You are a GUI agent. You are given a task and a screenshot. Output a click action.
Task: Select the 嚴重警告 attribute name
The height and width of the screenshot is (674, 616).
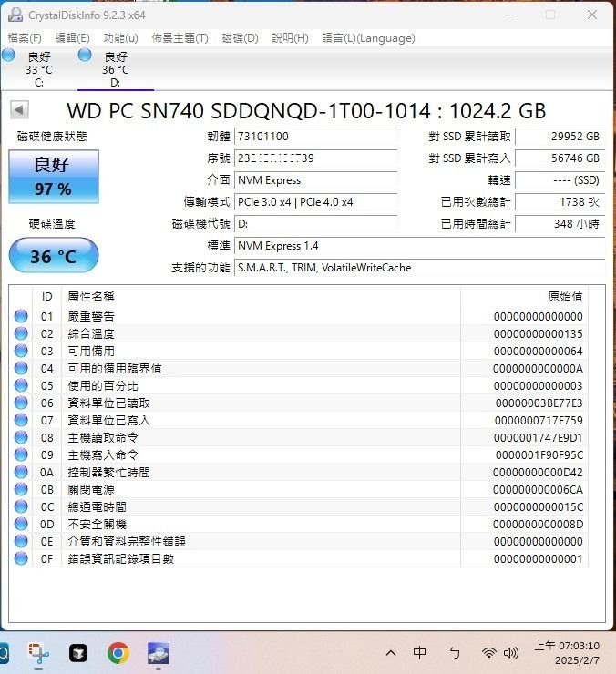coord(91,316)
